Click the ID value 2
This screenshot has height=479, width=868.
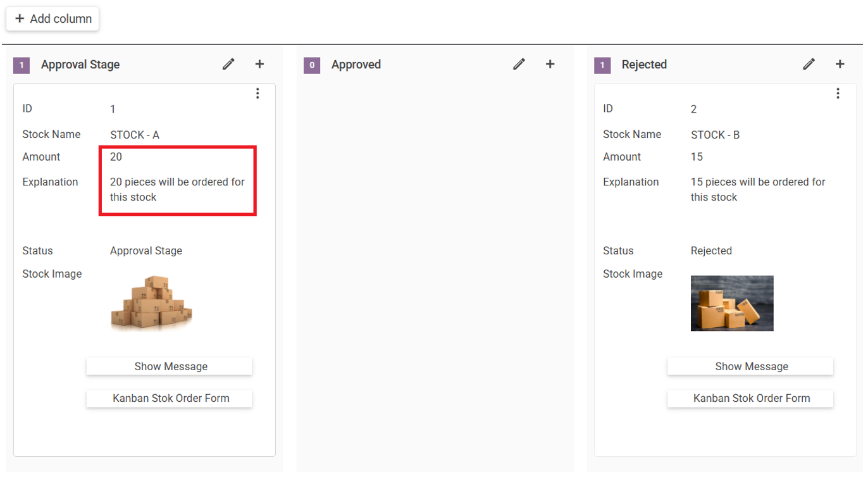coord(693,109)
